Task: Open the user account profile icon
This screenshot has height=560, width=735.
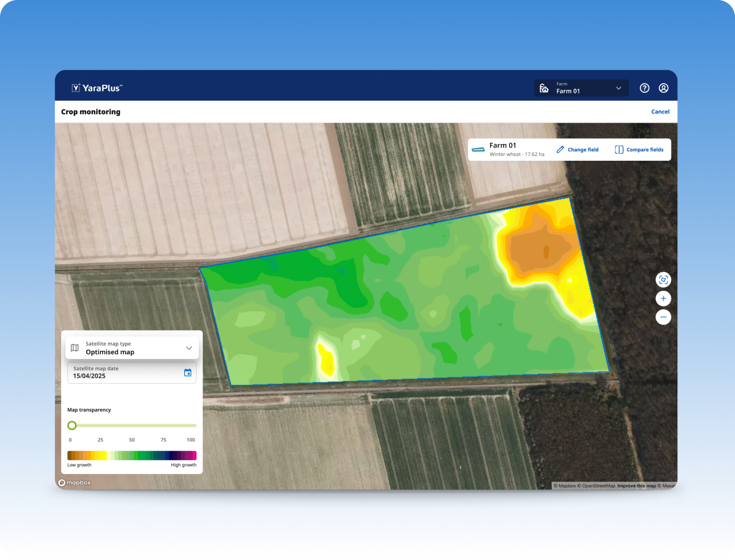Action: pos(664,88)
